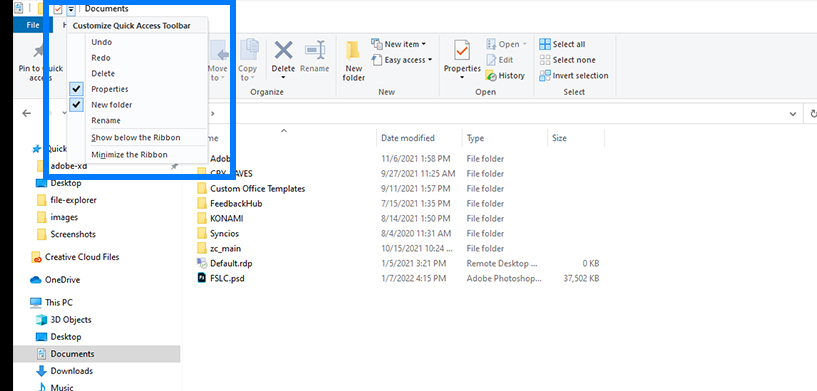The image size is (817, 391).
Task: Open Desktop under Quick access in sidebar
Action: pos(66,184)
